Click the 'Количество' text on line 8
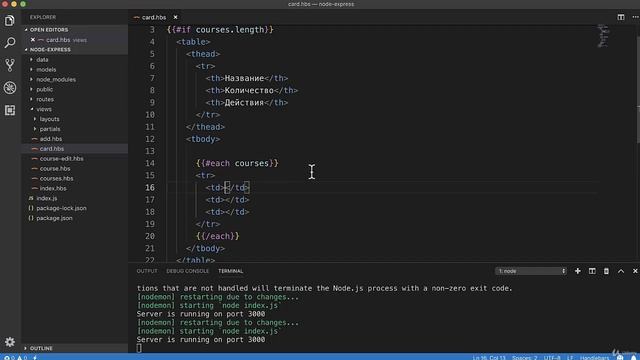640x360 pixels. click(x=249, y=91)
